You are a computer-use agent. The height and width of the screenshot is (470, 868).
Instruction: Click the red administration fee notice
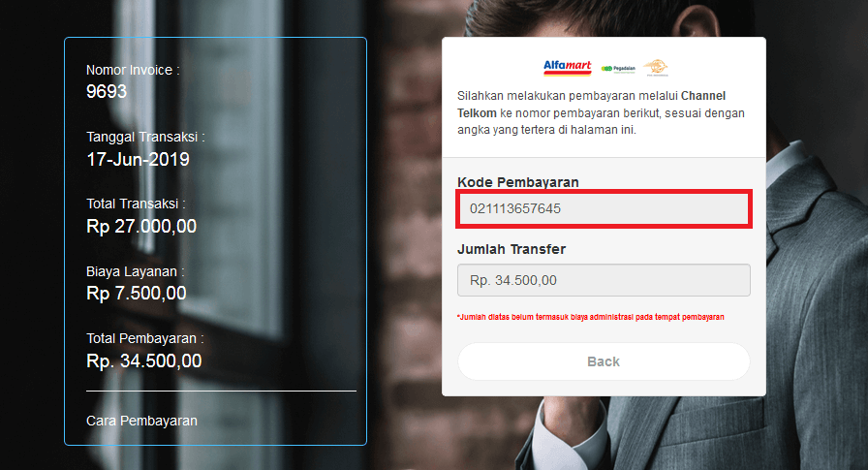(591, 317)
